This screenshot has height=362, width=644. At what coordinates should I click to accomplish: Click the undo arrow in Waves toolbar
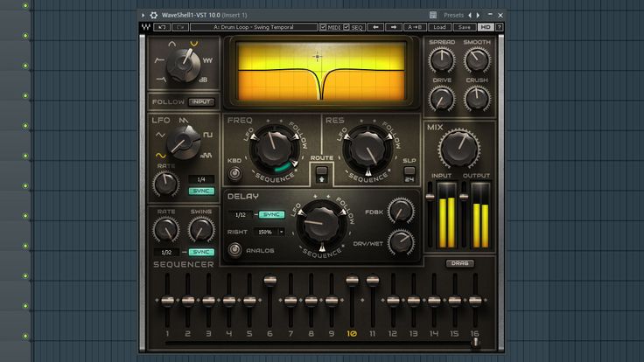tap(161, 27)
